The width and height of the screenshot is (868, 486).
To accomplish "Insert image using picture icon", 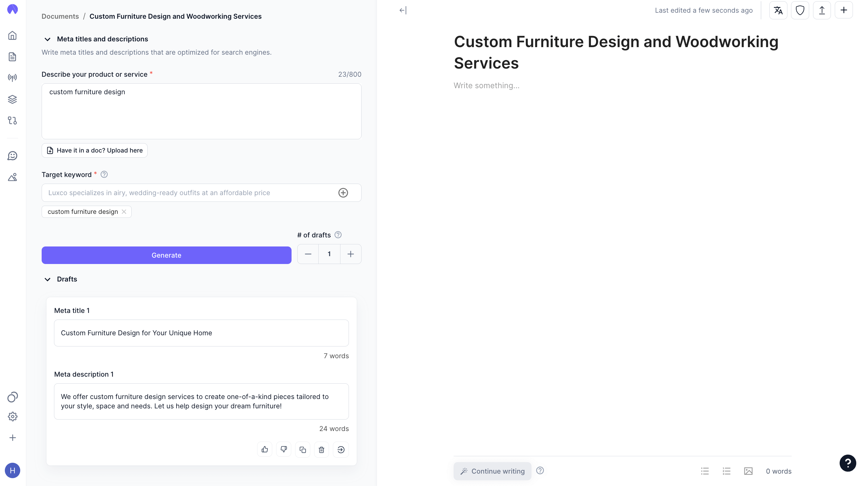I will 748,471.
